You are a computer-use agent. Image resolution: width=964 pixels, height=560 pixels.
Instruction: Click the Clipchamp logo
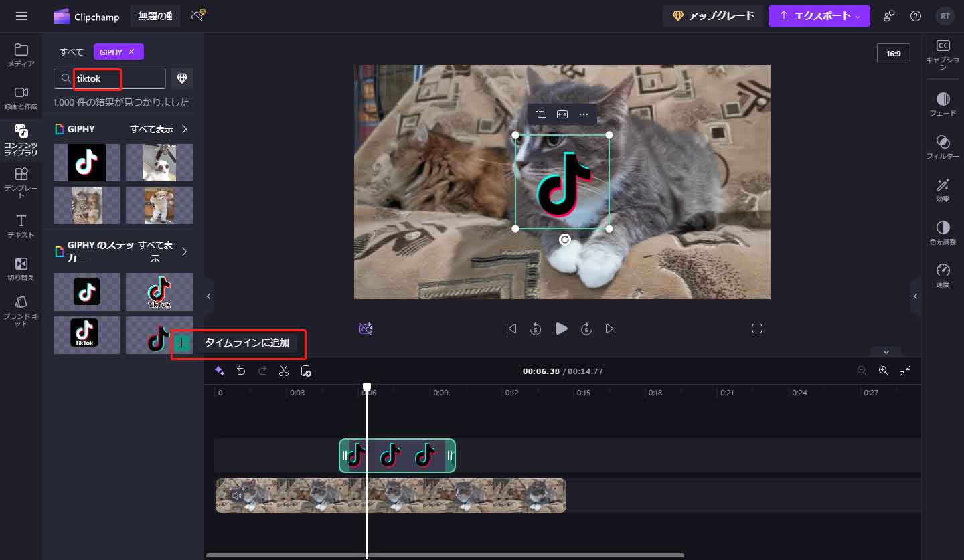(86, 16)
